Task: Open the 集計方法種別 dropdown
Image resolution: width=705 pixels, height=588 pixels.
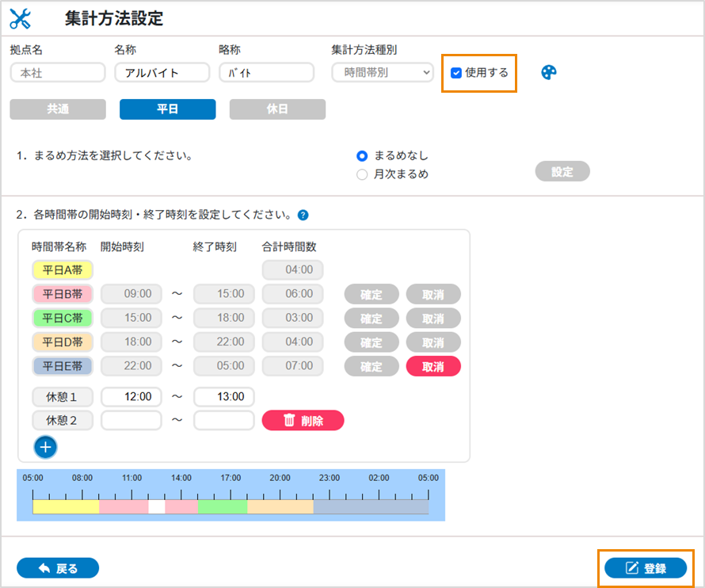Action: (x=383, y=73)
